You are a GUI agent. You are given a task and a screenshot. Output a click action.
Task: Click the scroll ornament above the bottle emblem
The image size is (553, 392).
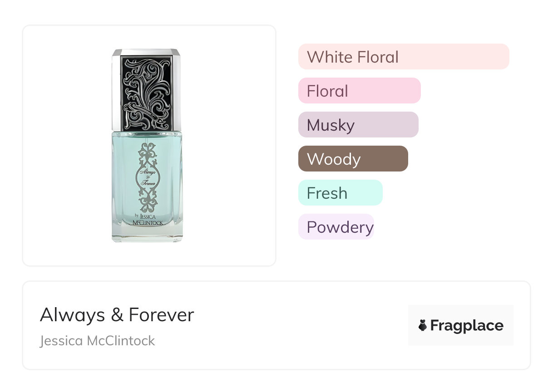147,153
